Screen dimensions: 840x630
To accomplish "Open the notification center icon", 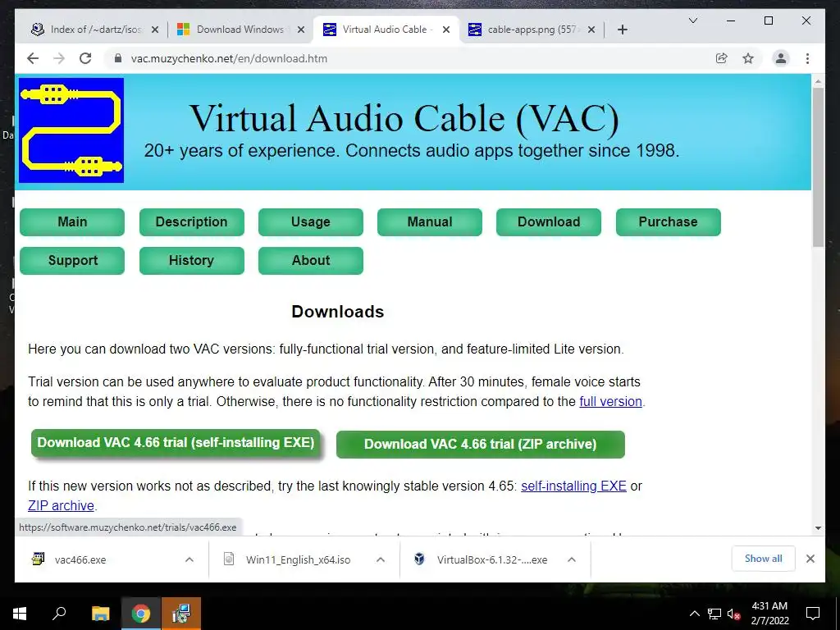I will 813,614.
